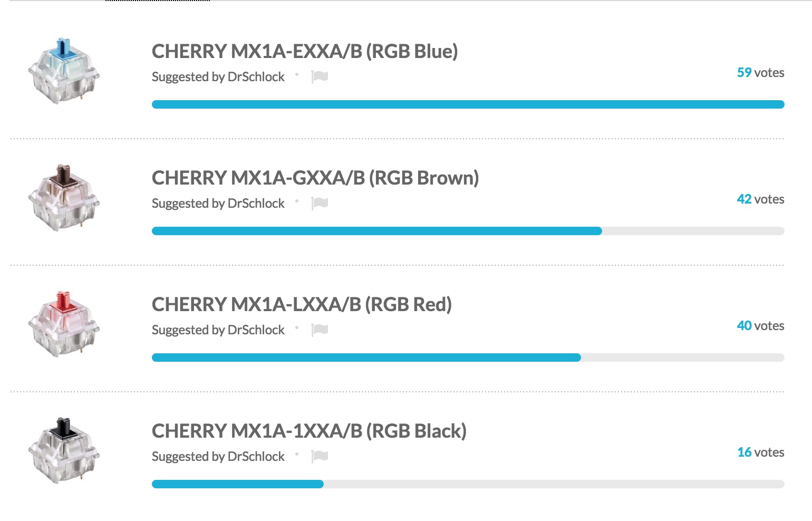Click the RGB Blue vote progress bar
This screenshot has width=812, height=521.
coord(468,104)
